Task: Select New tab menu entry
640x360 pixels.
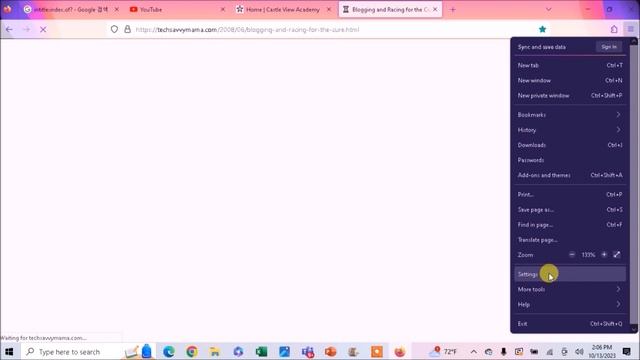Action: click(570, 65)
